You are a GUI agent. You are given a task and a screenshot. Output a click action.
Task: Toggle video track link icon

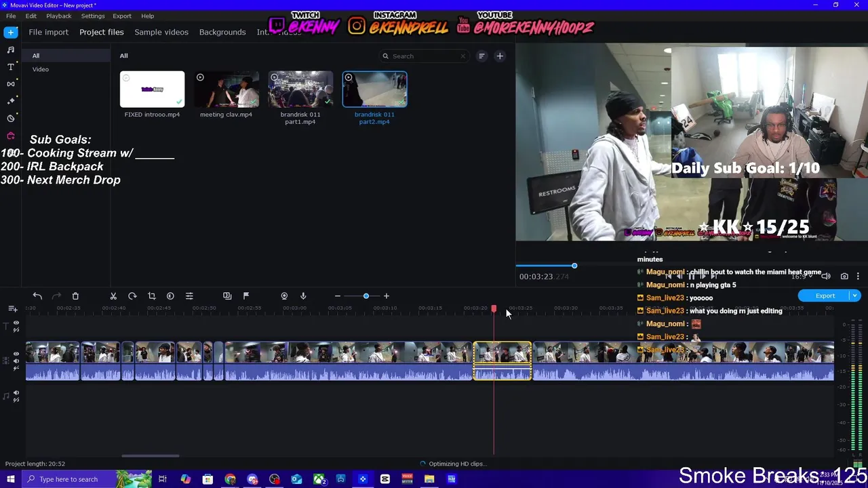[x=16, y=367]
